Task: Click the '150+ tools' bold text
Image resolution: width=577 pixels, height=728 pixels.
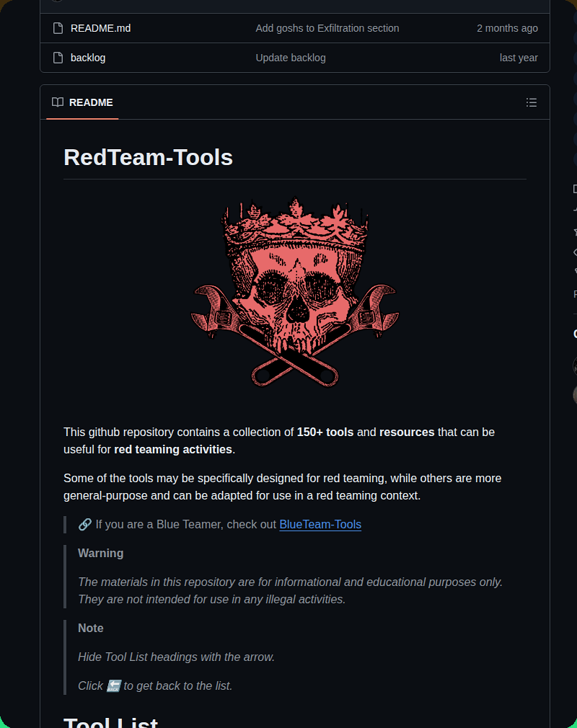Action: (x=325, y=432)
